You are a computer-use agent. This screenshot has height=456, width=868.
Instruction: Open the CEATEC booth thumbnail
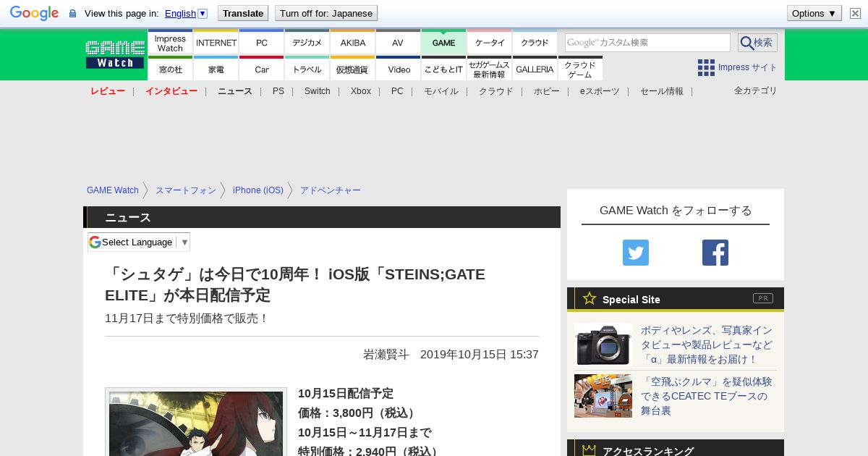603,396
